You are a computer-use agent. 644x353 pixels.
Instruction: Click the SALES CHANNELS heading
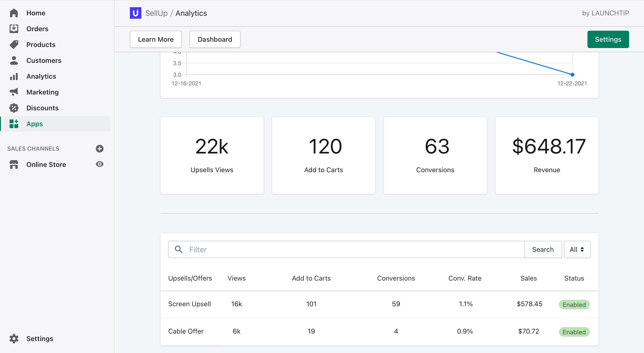click(33, 149)
